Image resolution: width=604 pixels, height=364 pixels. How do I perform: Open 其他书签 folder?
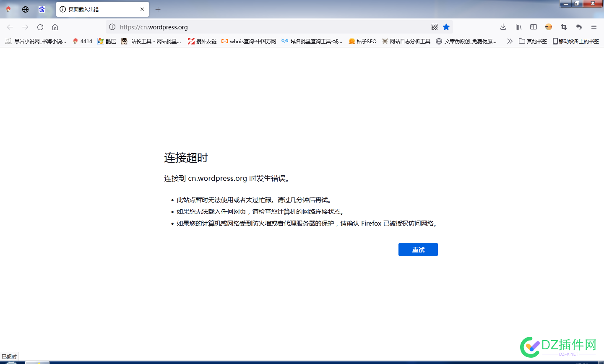[x=533, y=41]
